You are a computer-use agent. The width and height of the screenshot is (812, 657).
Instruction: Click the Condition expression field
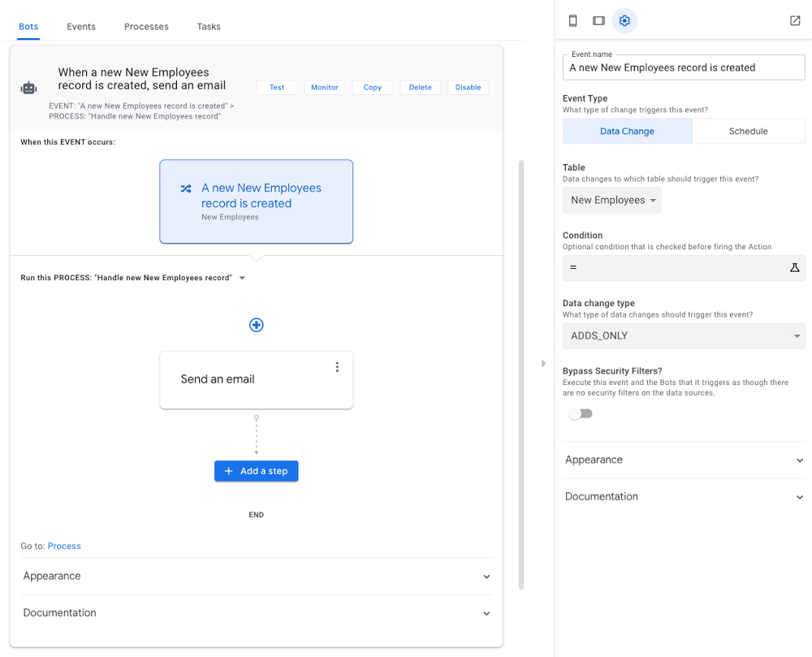point(684,268)
